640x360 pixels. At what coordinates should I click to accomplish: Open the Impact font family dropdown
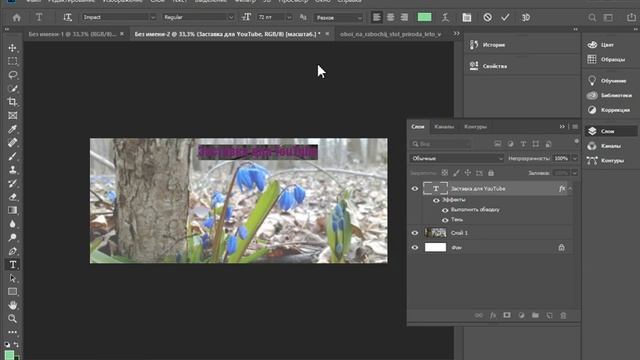153,18
